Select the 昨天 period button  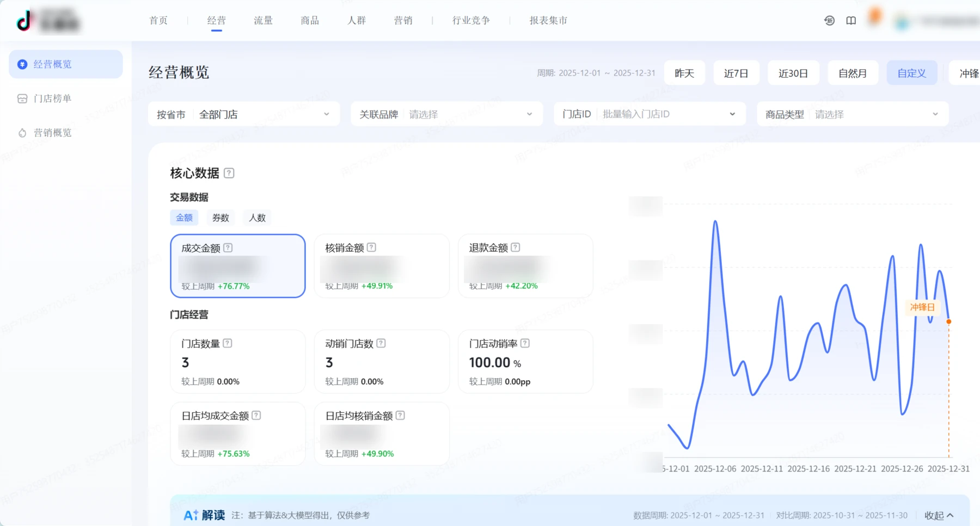point(684,73)
